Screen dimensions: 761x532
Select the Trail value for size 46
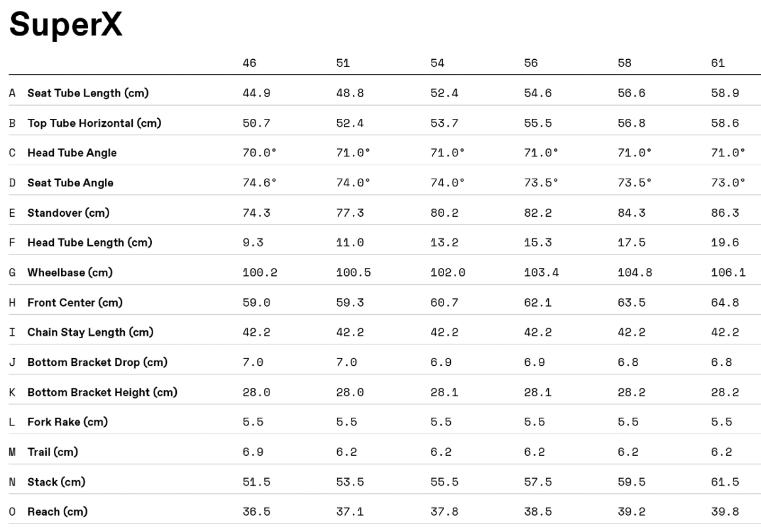(x=253, y=452)
